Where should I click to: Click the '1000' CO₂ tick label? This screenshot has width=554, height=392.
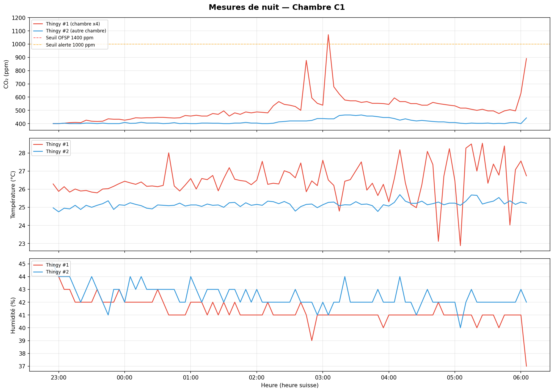[19, 44]
